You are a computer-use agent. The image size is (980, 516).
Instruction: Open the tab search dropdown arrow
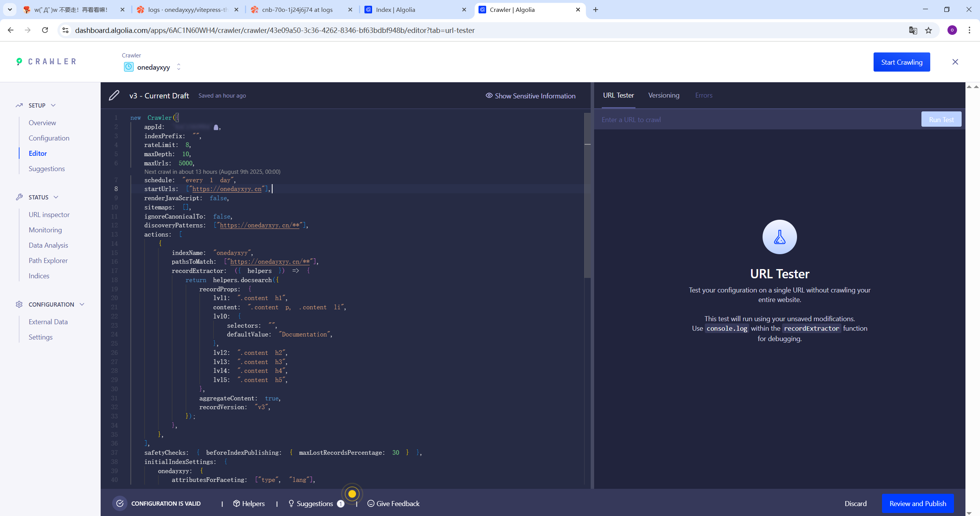coord(10,10)
